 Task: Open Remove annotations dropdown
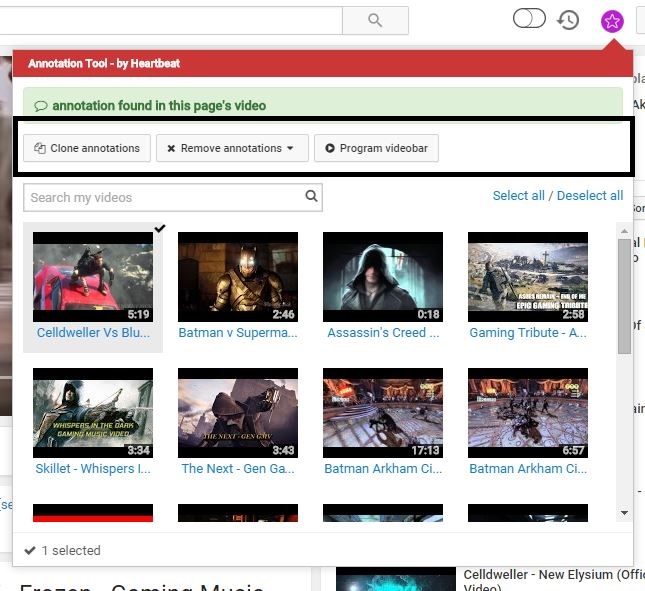pos(232,148)
